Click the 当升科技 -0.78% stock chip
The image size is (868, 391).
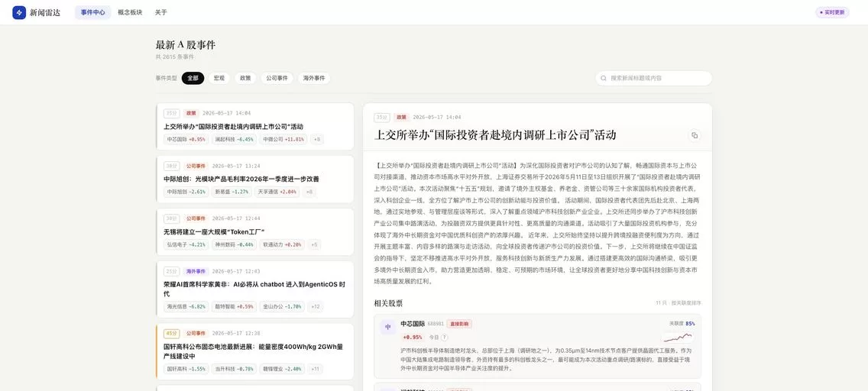point(234,369)
